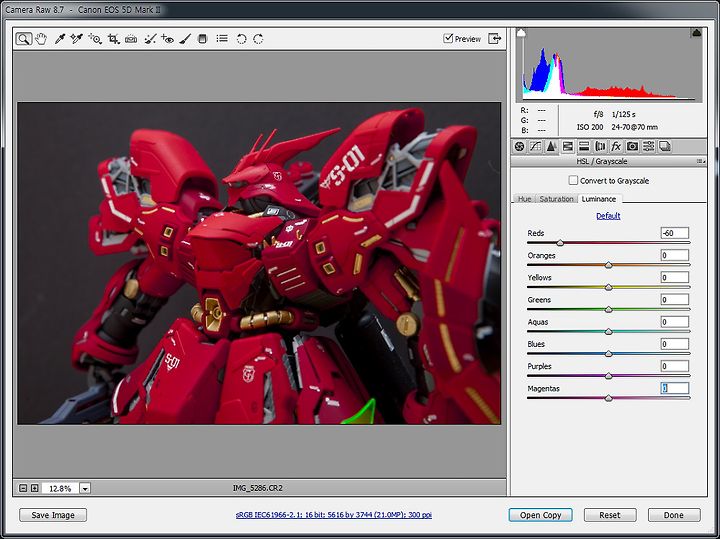720x539 pixels.
Task: Open the HSL / Grayscale panel icon
Action: pos(568,146)
